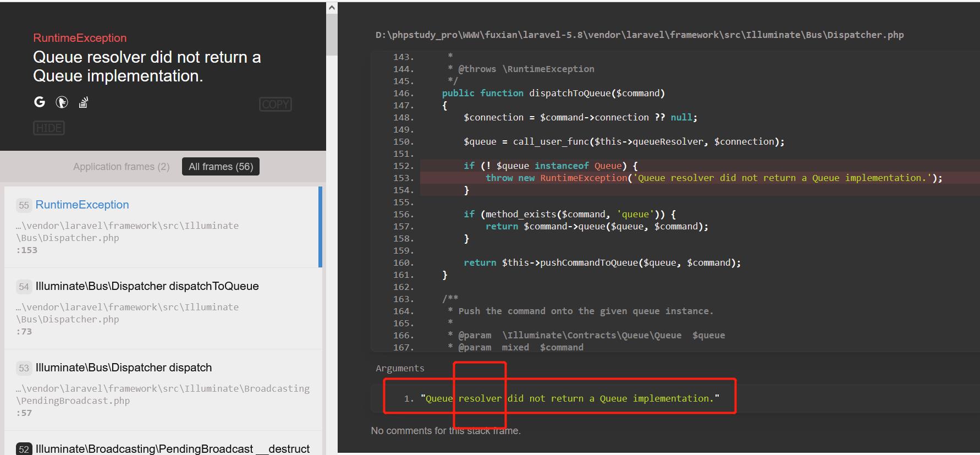Viewport: 980px width, 455px height.
Task: Click scrollbar up arrow of frames panel
Action: (332, 8)
